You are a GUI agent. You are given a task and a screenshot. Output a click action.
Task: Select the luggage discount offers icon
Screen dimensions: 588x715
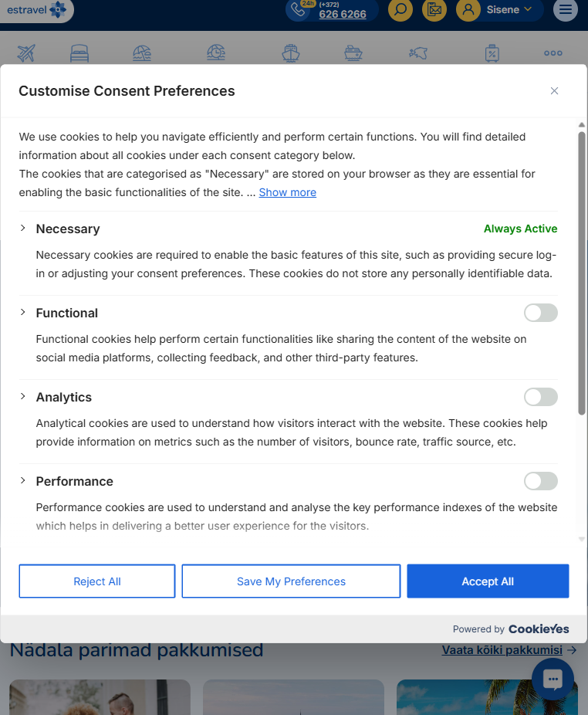pyautogui.click(x=492, y=53)
